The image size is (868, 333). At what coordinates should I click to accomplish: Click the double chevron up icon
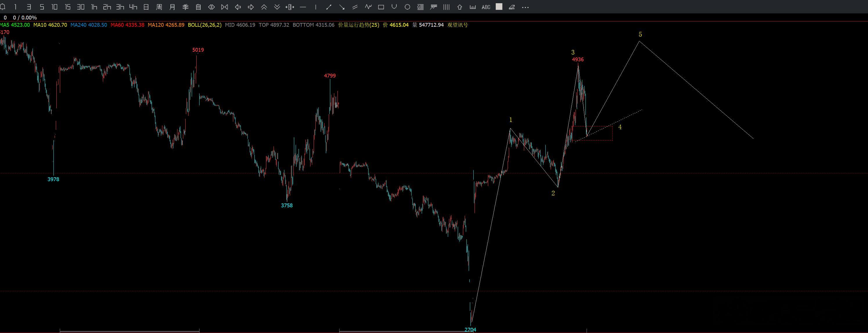pos(264,7)
